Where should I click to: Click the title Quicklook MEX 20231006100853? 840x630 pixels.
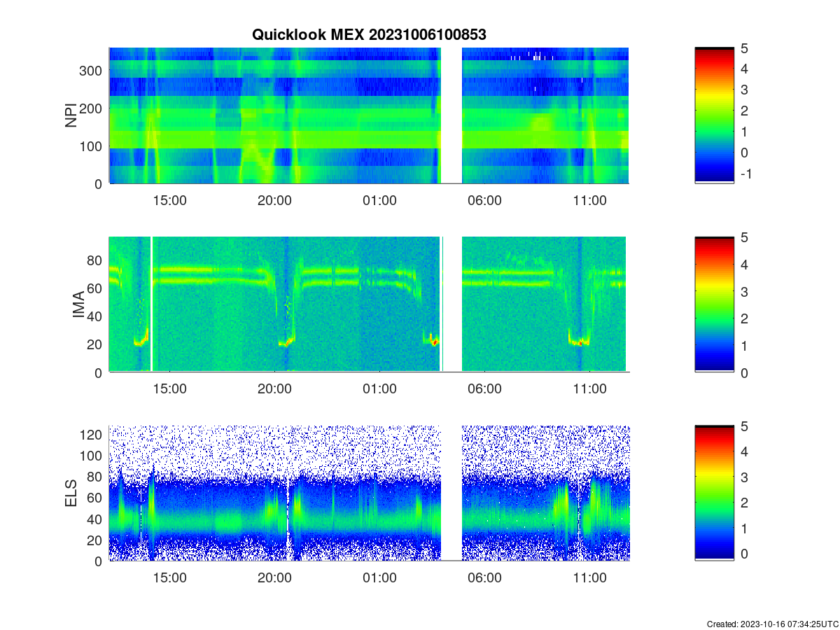[369, 34]
